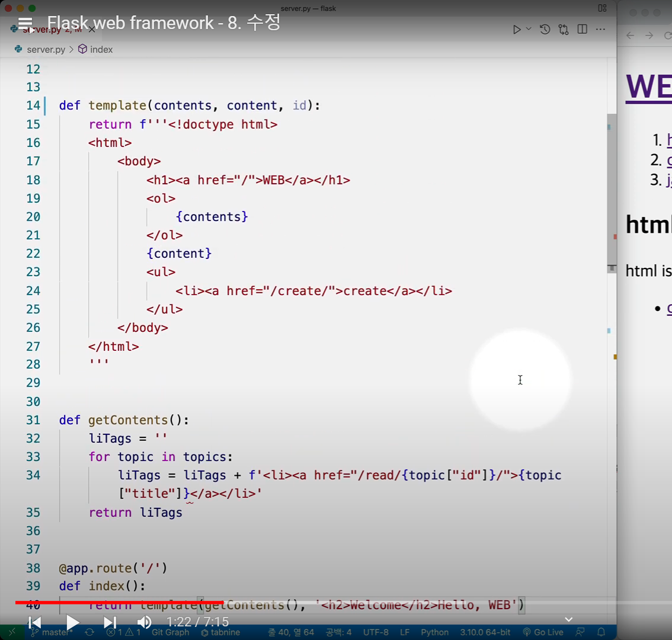Click '<!doctype html>' text on line 15
Viewport: 672px width, 640px height.
click(223, 124)
